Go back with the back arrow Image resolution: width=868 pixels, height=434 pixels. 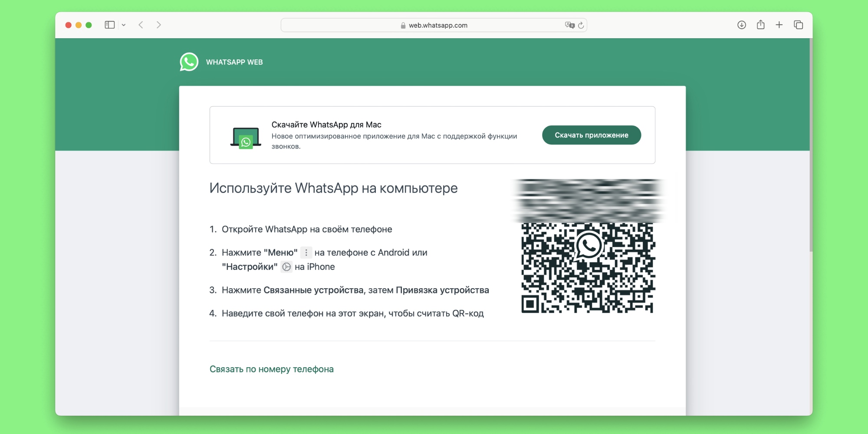click(x=141, y=25)
